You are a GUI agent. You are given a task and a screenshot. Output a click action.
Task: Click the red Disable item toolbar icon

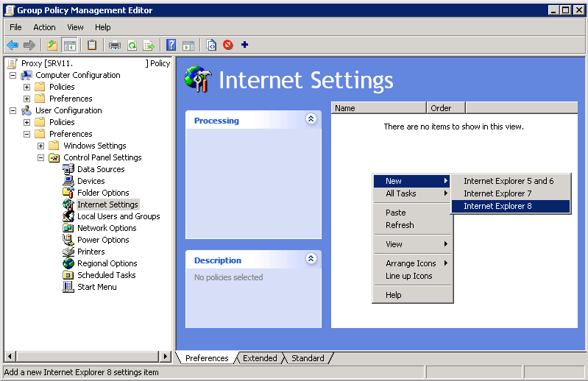tap(228, 45)
